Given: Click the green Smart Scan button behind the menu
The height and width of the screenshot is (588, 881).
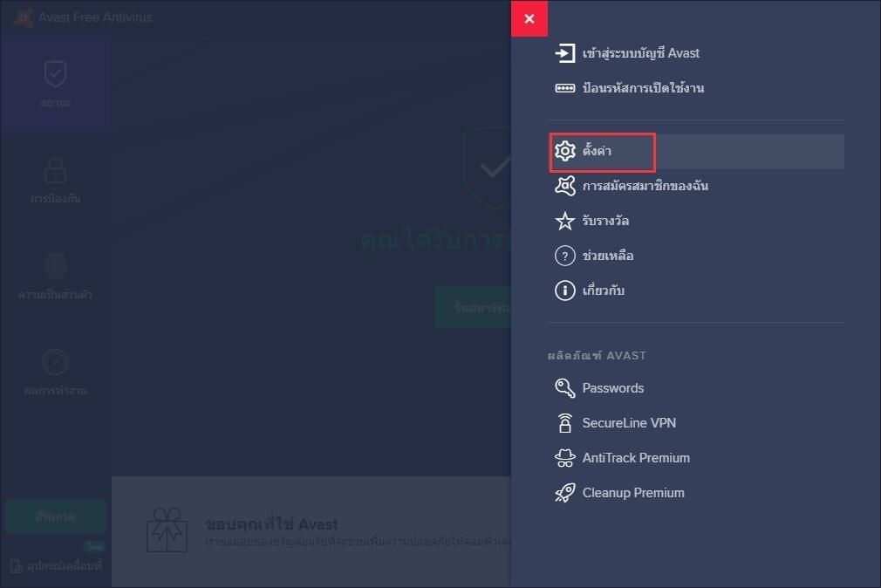Looking at the screenshot, I should (473, 307).
